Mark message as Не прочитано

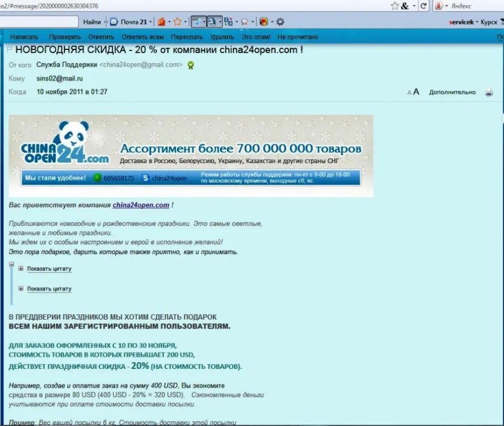pyautogui.click(x=298, y=37)
